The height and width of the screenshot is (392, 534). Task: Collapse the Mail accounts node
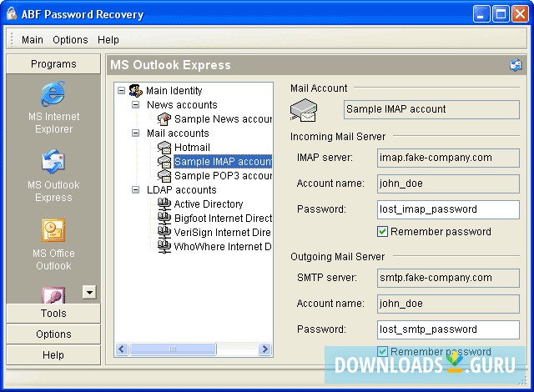(x=135, y=133)
